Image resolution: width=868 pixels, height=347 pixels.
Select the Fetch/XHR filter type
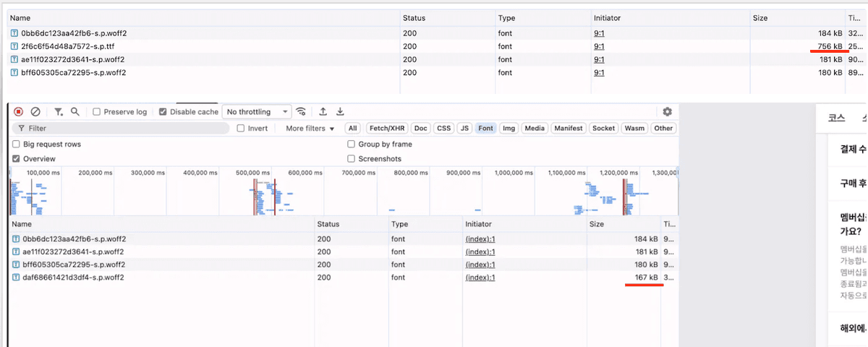pyautogui.click(x=387, y=129)
